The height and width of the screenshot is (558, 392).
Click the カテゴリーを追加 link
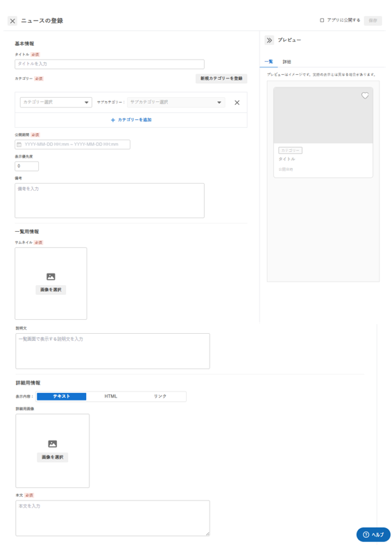[131, 120]
